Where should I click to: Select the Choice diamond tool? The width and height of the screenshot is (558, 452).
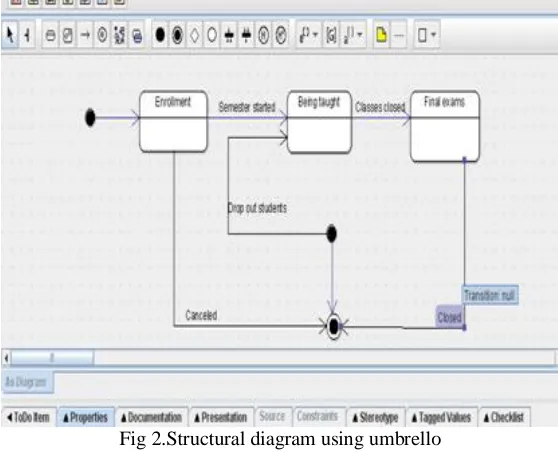pyautogui.click(x=195, y=35)
